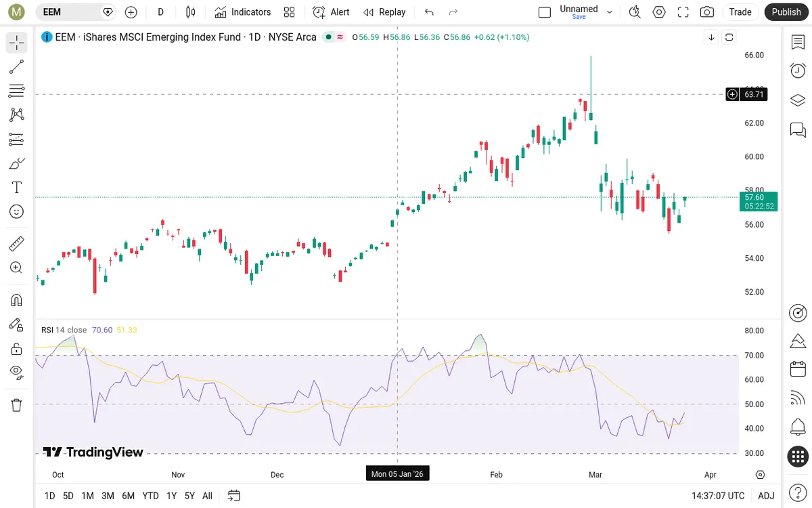Click the Unnamed Save layout label
812x508 pixels.
click(x=579, y=12)
